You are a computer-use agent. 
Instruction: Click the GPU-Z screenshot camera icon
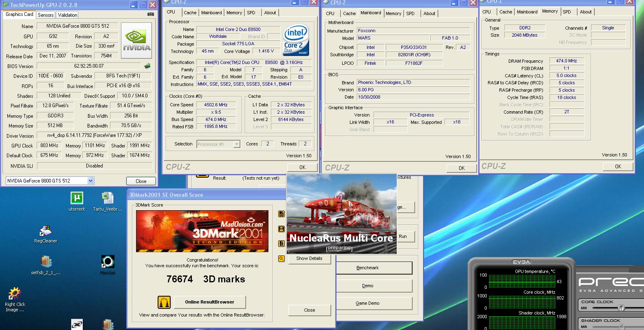tap(151, 14)
